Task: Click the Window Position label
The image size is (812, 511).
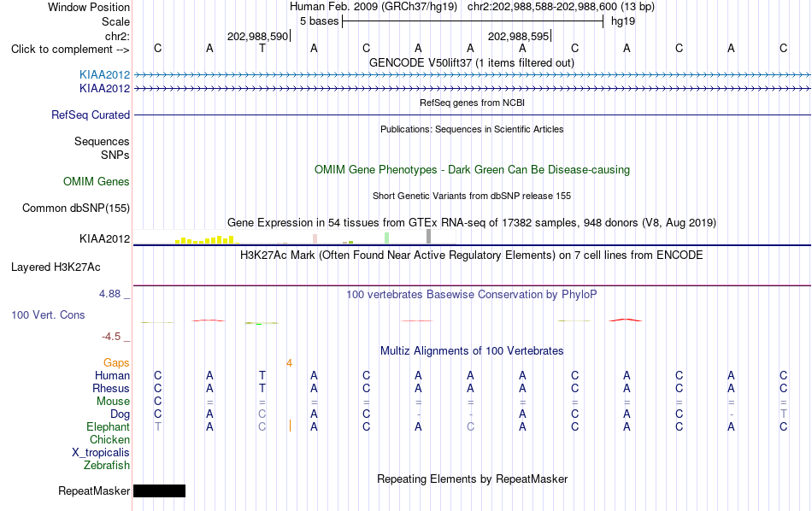Action: coord(89,7)
